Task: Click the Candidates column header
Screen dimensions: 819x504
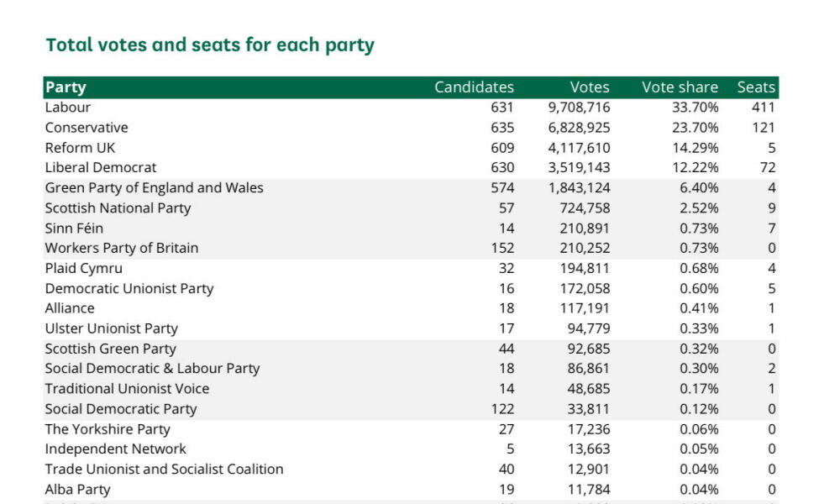Action: tap(474, 87)
